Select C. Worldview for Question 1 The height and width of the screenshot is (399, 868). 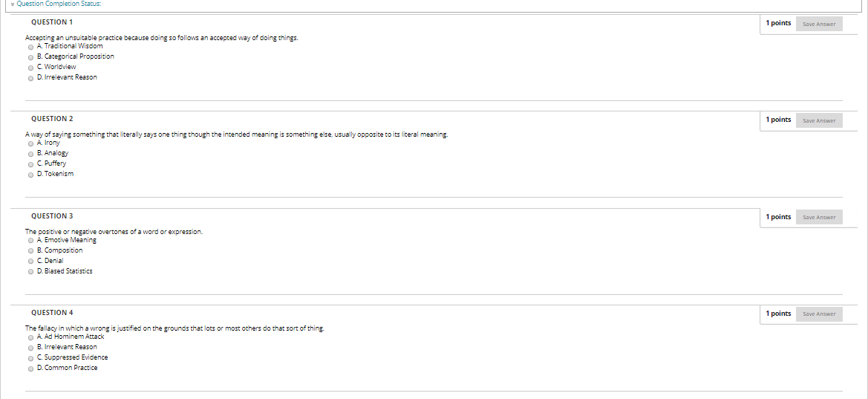tap(30, 68)
